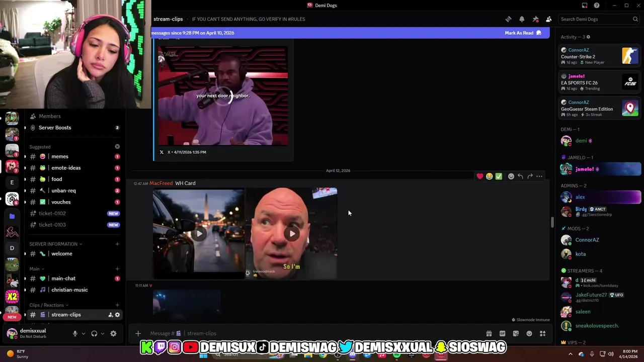Open the Help question mark icon

[x=597, y=6]
